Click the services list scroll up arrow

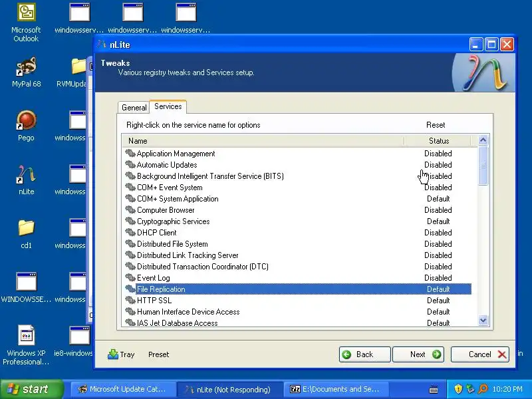point(483,140)
